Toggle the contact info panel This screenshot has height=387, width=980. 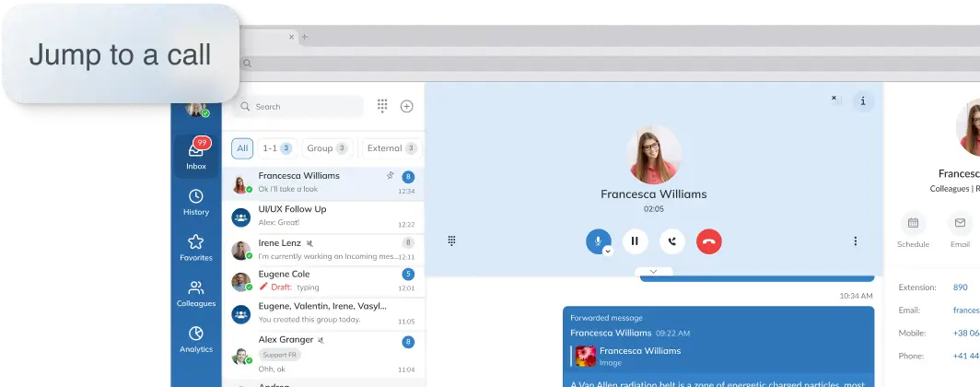[862, 101]
